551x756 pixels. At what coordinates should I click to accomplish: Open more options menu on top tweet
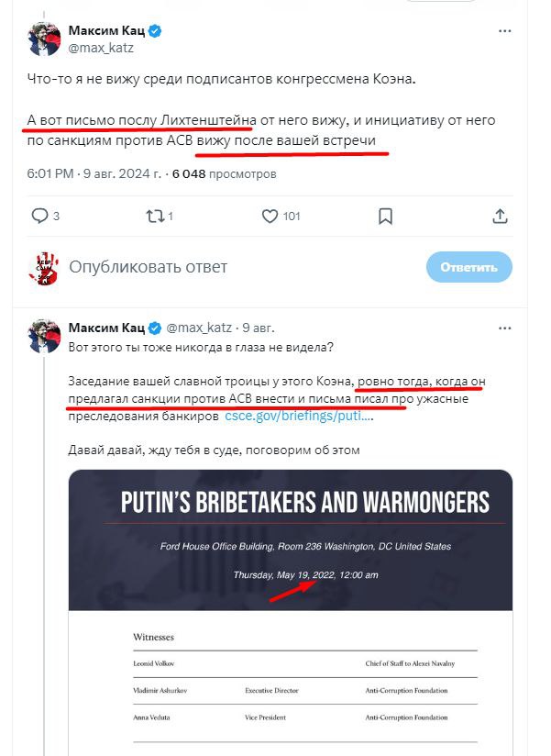[504, 31]
